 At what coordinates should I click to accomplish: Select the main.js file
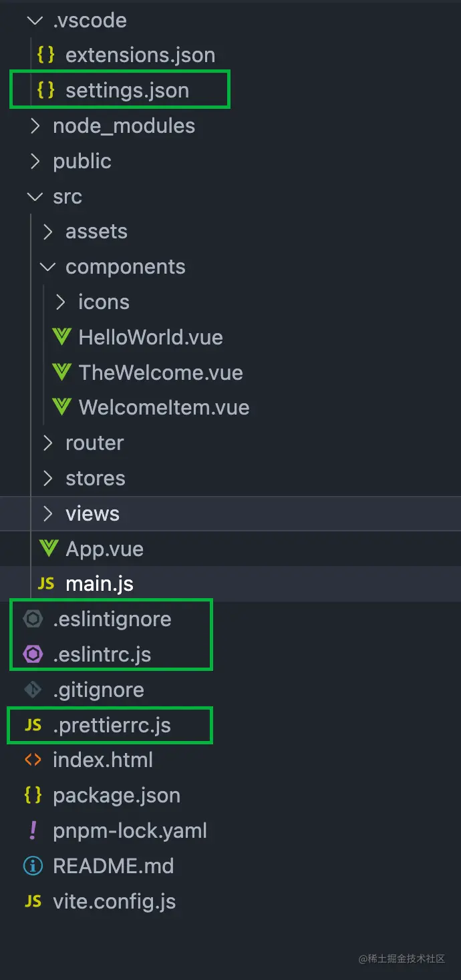click(x=100, y=584)
